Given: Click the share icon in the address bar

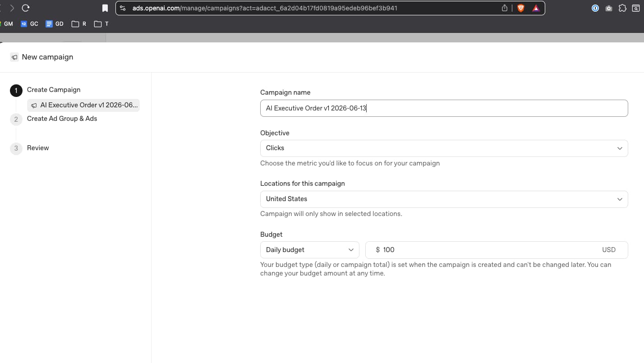Looking at the screenshot, I should click(x=505, y=8).
